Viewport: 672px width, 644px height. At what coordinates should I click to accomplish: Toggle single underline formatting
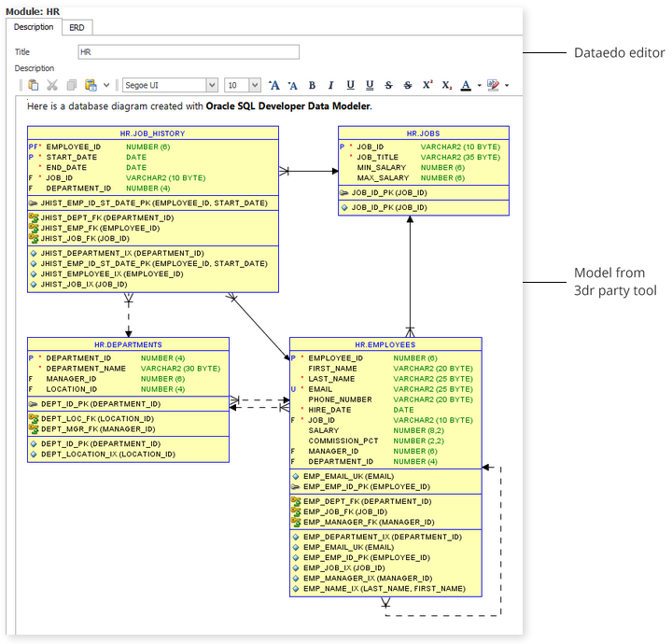[350, 85]
